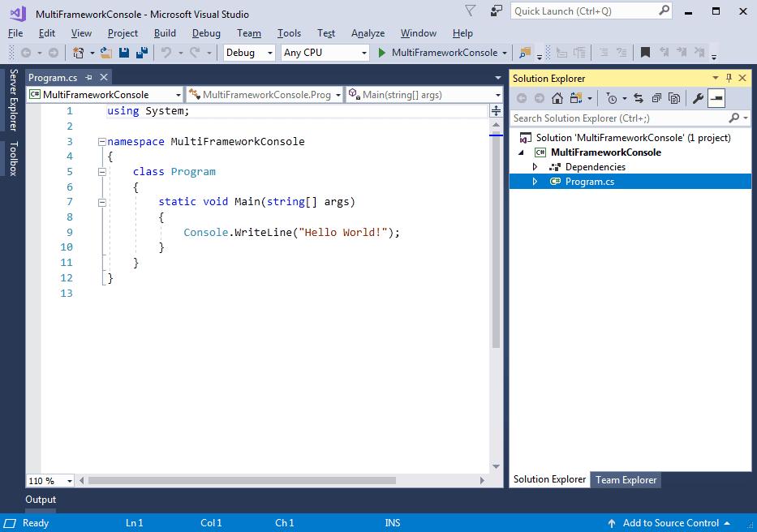This screenshot has height=532, width=757.
Task: Collapse the code region at class Program
Action: click(x=102, y=171)
